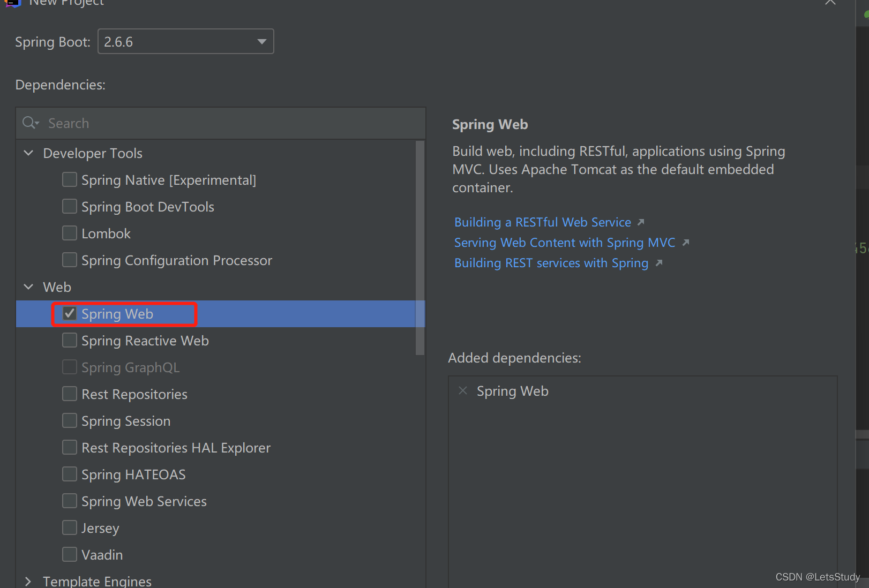This screenshot has width=869, height=588.
Task: Check Spring Boot DevTools
Action: (70, 206)
